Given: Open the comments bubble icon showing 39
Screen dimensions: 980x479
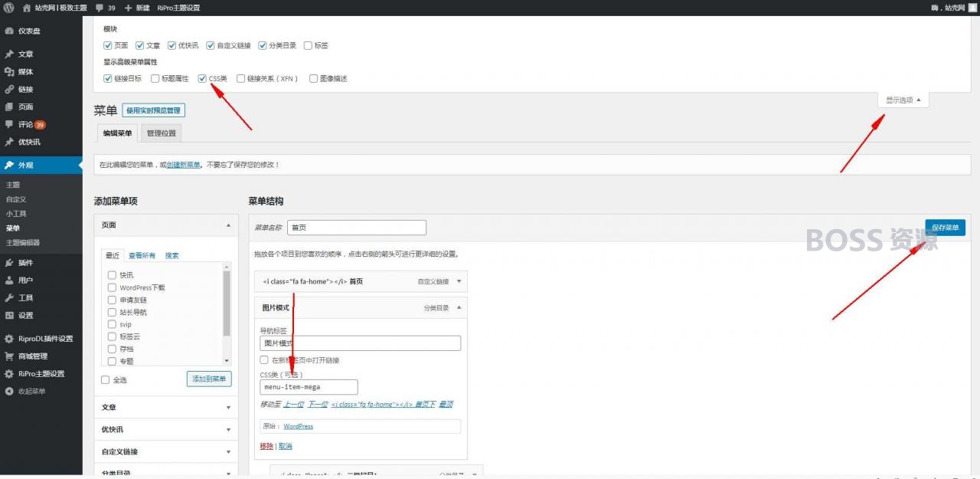Looking at the screenshot, I should (x=100, y=8).
